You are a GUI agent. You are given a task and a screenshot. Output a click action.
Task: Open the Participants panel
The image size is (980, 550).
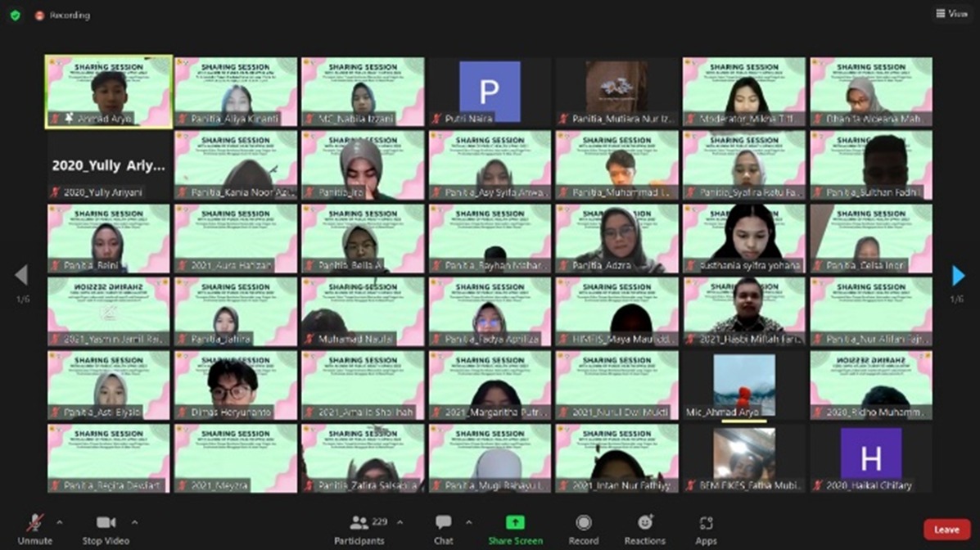click(x=359, y=530)
